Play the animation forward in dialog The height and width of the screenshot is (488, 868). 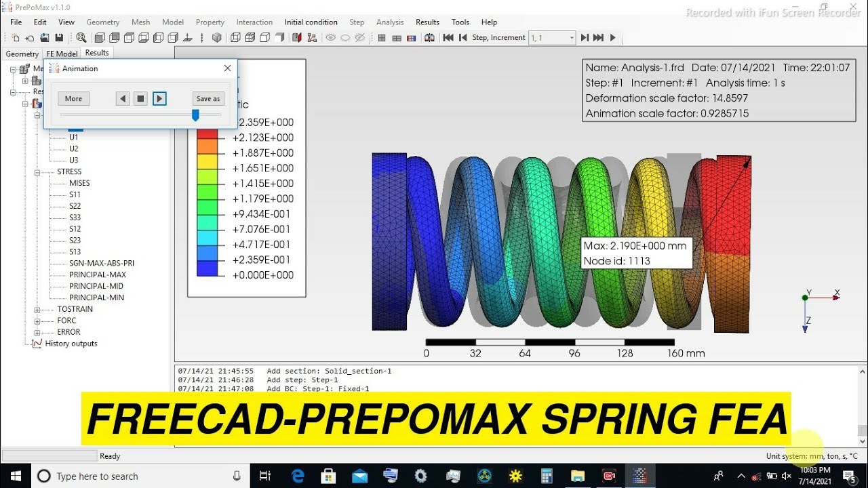pyautogui.click(x=159, y=99)
